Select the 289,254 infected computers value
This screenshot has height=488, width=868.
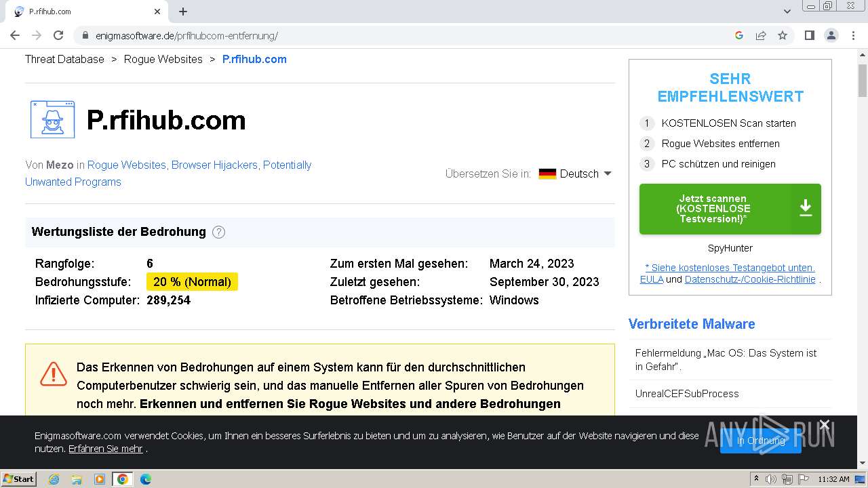[x=168, y=300]
